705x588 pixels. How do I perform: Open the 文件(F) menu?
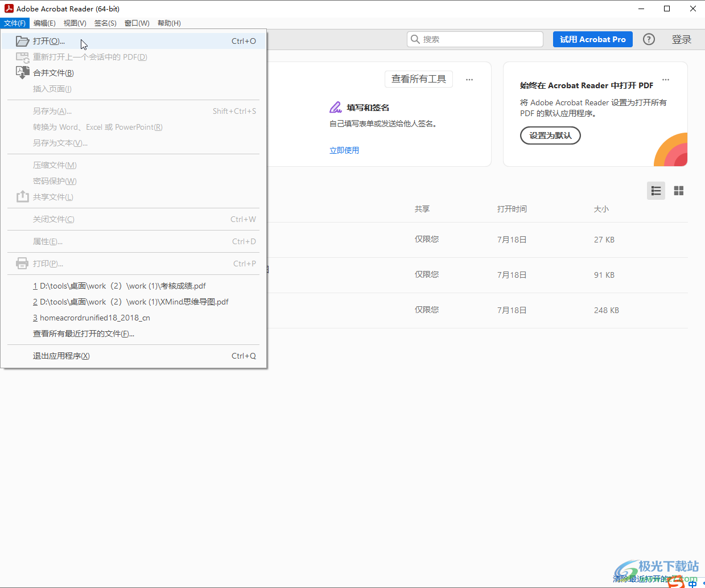[x=15, y=23]
